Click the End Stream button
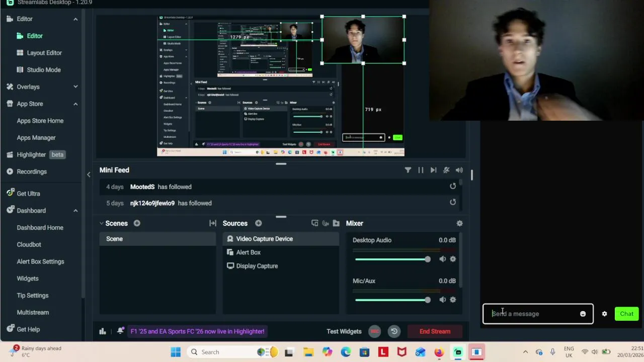This screenshot has width=644, height=362. click(x=435, y=331)
